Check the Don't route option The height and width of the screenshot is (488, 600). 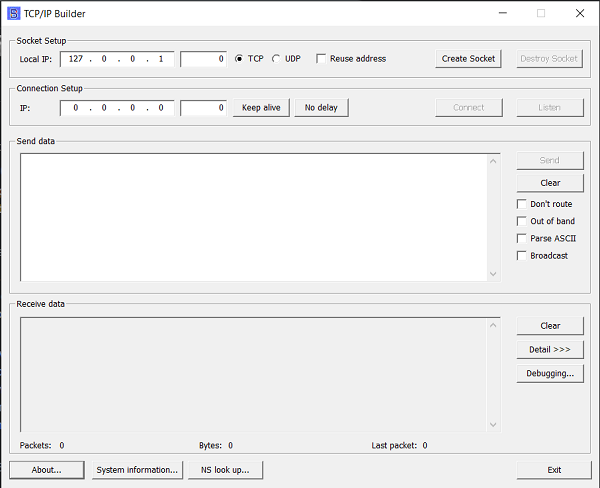click(522, 204)
